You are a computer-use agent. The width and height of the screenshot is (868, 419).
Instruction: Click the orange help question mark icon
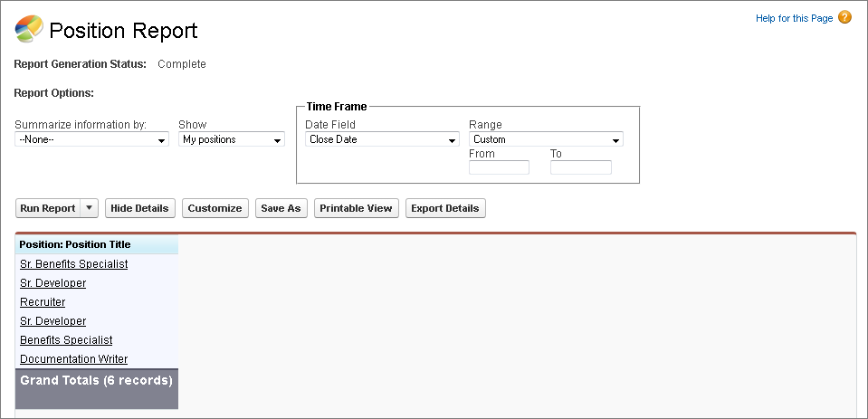[x=844, y=18]
